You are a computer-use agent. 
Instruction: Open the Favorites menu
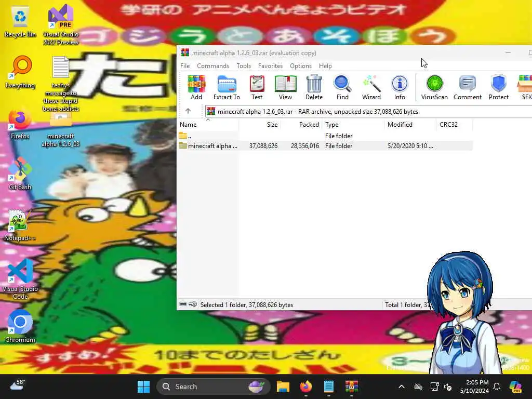point(270,66)
